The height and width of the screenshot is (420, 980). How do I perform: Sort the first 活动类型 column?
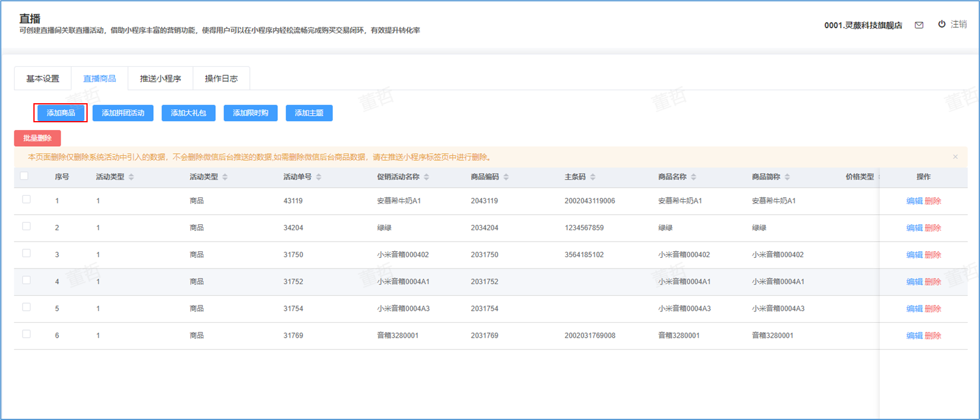[131, 177]
